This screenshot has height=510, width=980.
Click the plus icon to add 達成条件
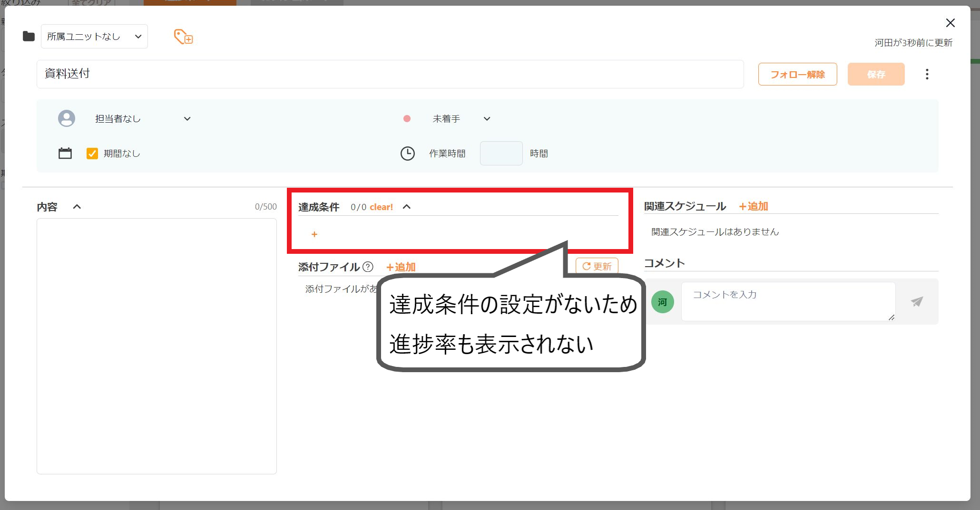tap(314, 234)
